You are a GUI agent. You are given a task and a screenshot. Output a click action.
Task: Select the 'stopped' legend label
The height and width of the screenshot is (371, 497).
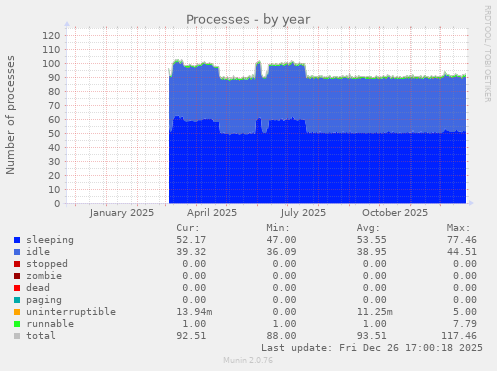coord(47,264)
